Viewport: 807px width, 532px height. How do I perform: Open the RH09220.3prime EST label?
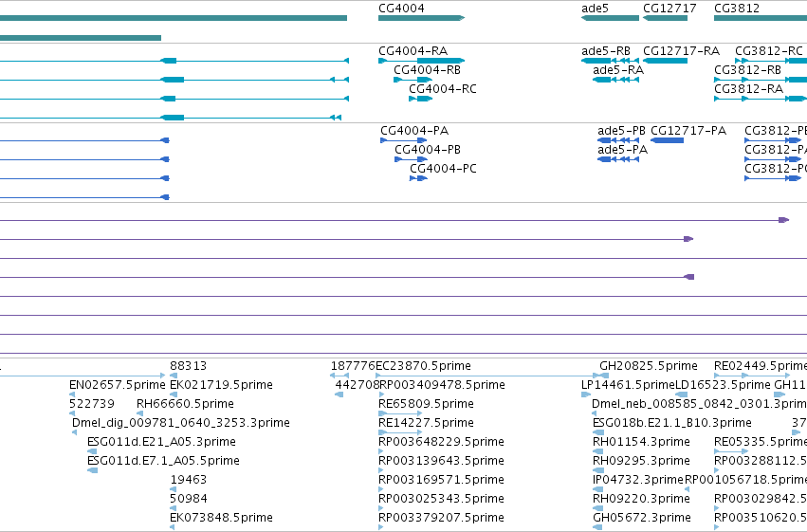coord(641,499)
